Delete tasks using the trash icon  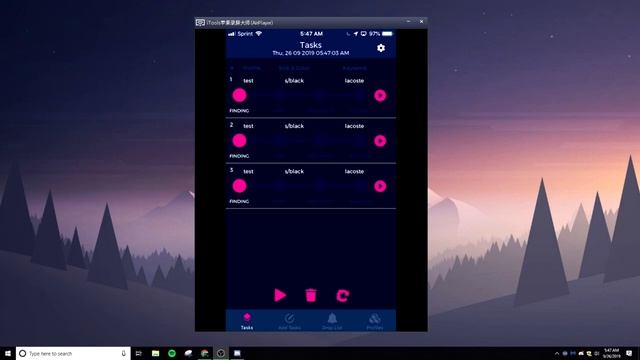pos(311,295)
